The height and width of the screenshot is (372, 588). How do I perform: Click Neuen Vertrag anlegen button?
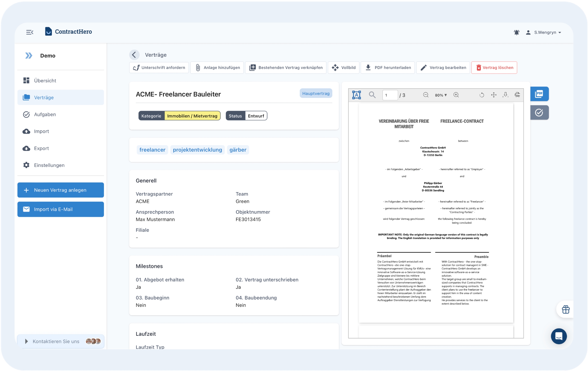click(61, 190)
